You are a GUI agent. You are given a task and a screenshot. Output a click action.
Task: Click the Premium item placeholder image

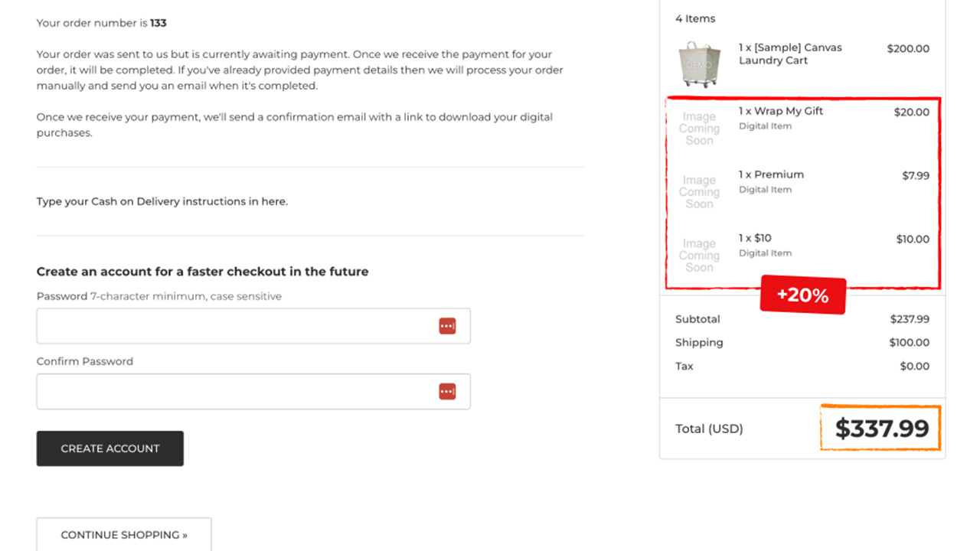tap(698, 192)
